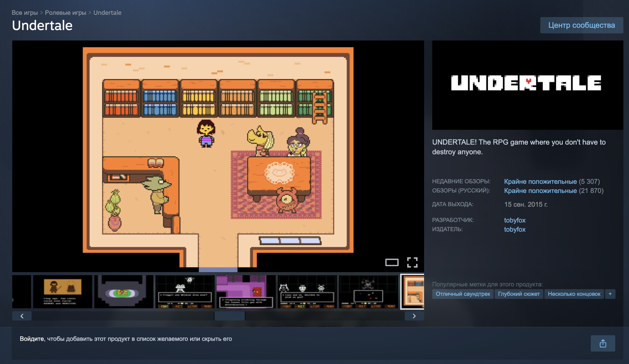Open Undertale breadcrumb link
The image size is (629, 364).
pos(107,12)
